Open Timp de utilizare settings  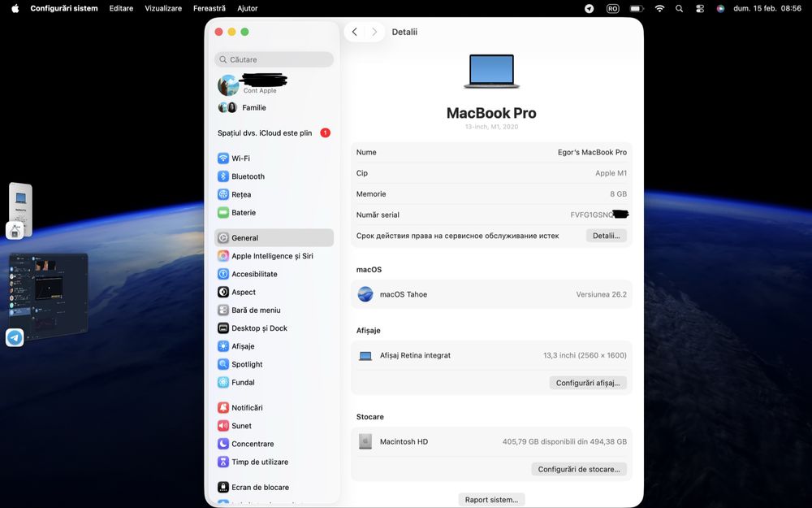pos(274,462)
